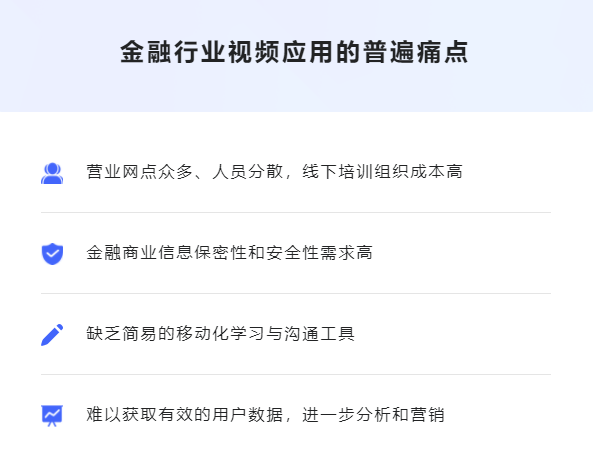The width and height of the screenshot is (593, 476).
Task: Click the word 金融 in the heading
Action: pos(146,52)
